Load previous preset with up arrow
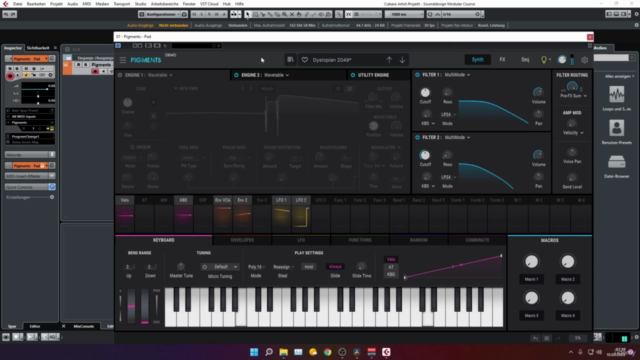The height and width of the screenshot is (360, 640). [389, 60]
